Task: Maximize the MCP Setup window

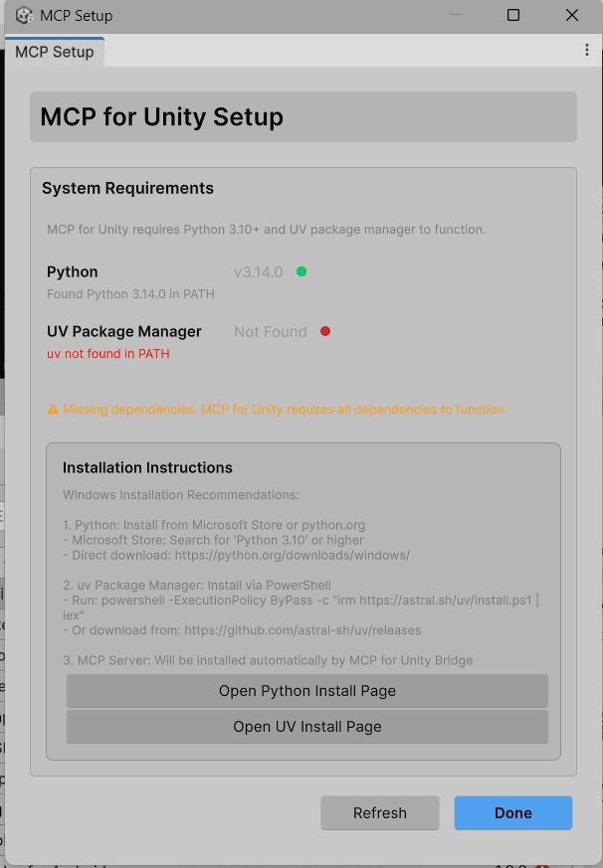Action: tap(513, 16)
